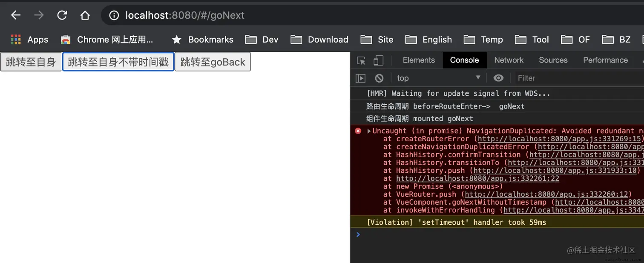Viewport: 644px width, 263px height.
Task: Open the Dev bookmark folder
Action: click(262, 40)
